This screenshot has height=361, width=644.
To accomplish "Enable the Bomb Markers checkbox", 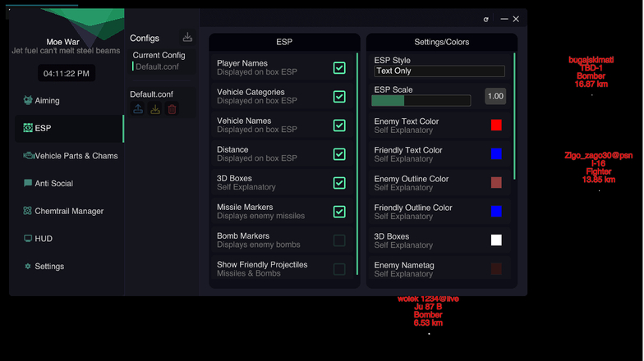I will [x=339, y=240].
